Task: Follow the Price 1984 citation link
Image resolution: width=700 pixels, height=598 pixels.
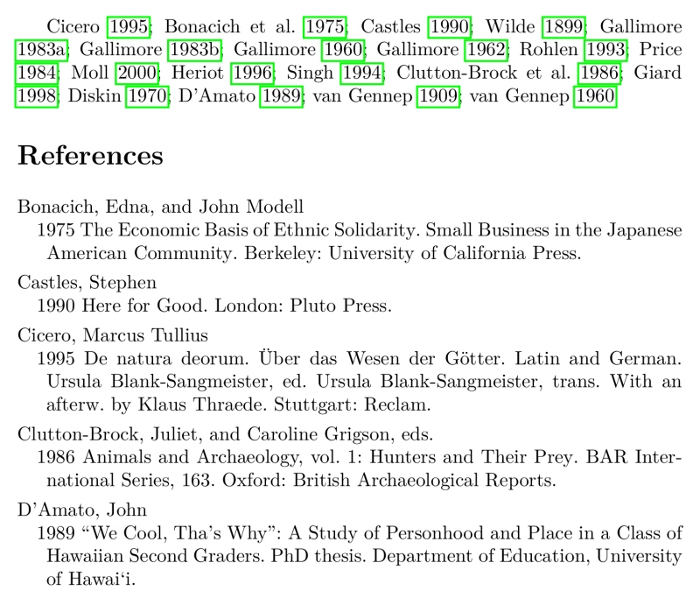Action: [37, 74]
